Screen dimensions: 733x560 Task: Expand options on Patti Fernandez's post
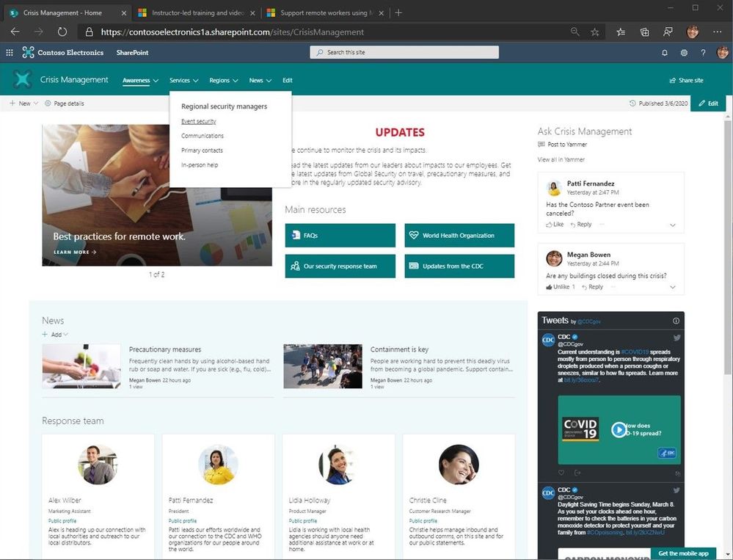coord(672,225)
